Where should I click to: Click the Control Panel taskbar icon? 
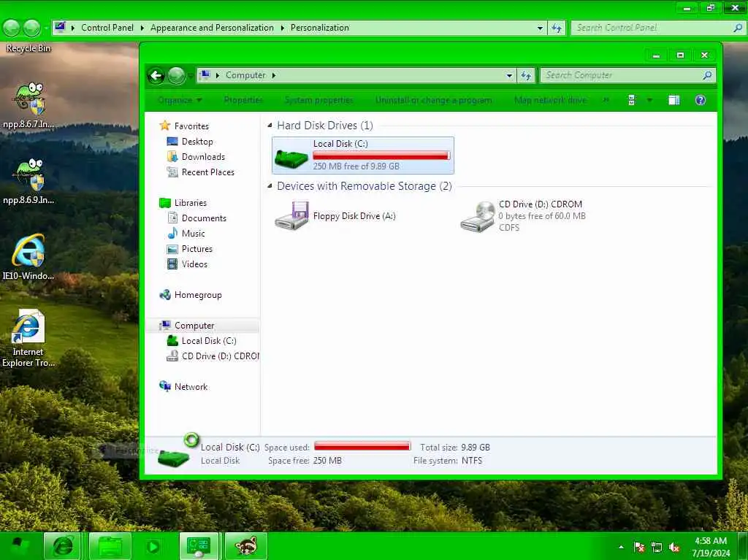point(199,545)
